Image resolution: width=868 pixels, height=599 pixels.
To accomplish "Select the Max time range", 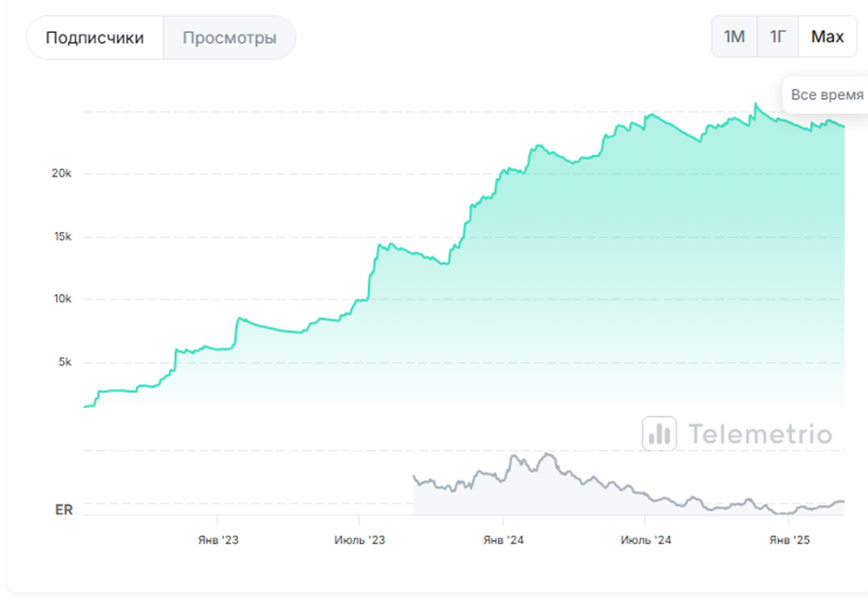I will [827, 37].
